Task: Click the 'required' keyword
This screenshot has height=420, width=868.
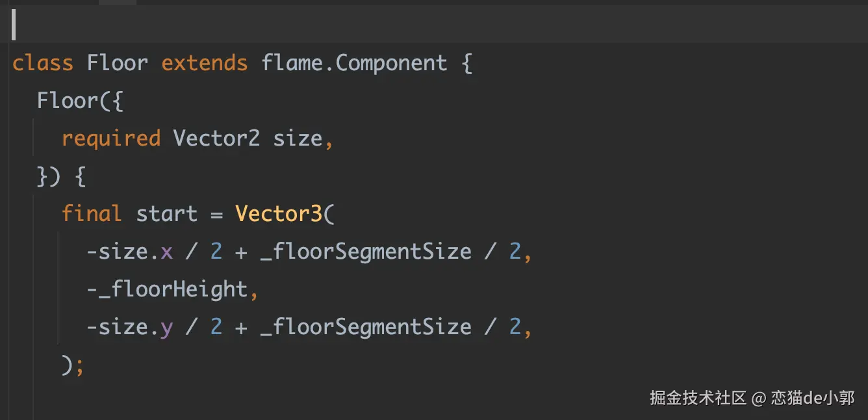Action: pos(110,138)
